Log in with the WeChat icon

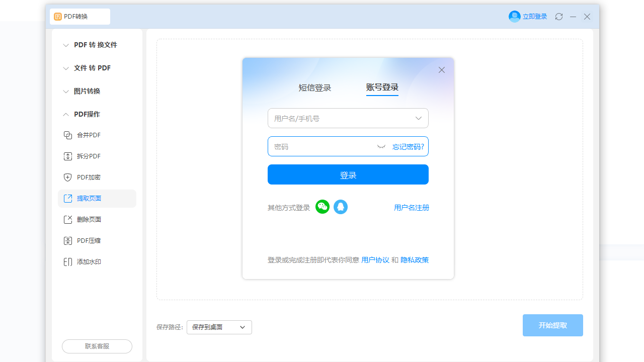(x=322, y=207)
